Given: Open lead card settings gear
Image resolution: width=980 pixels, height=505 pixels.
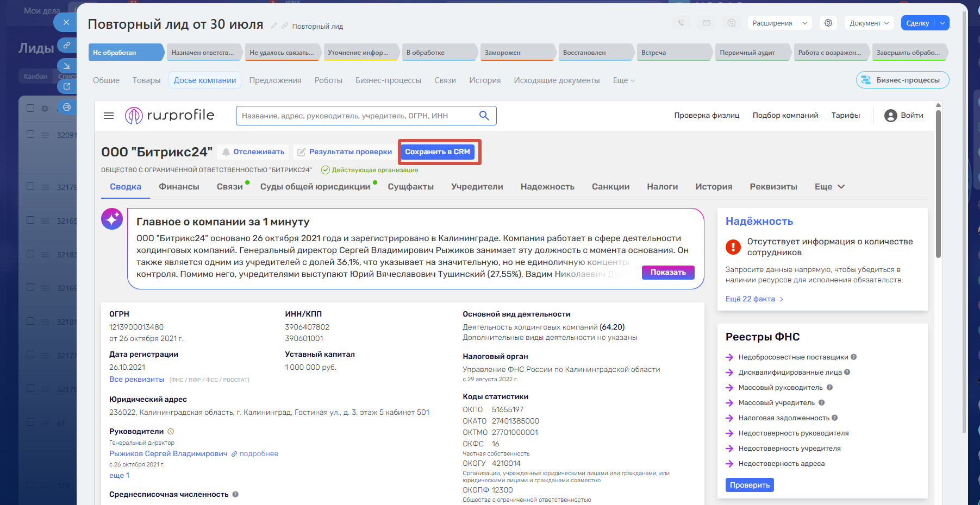Looking at the screenshot, I should 828,23.
